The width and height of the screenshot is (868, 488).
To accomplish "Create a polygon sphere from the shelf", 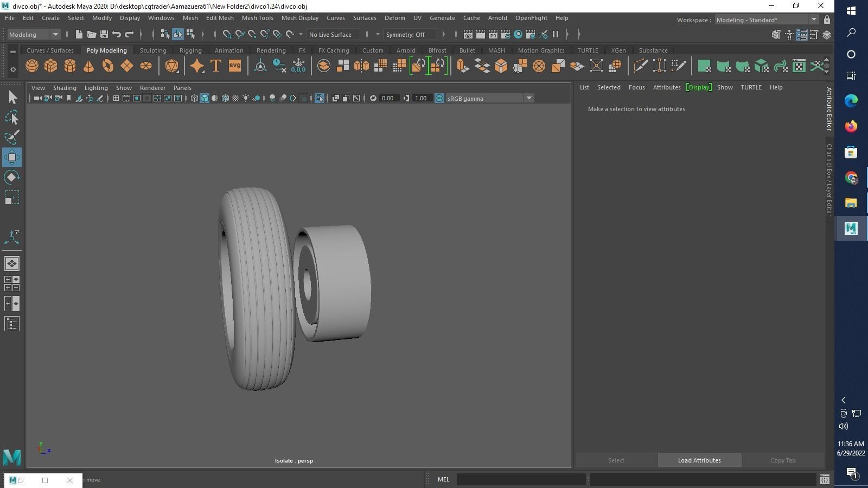I will point(32,66).
